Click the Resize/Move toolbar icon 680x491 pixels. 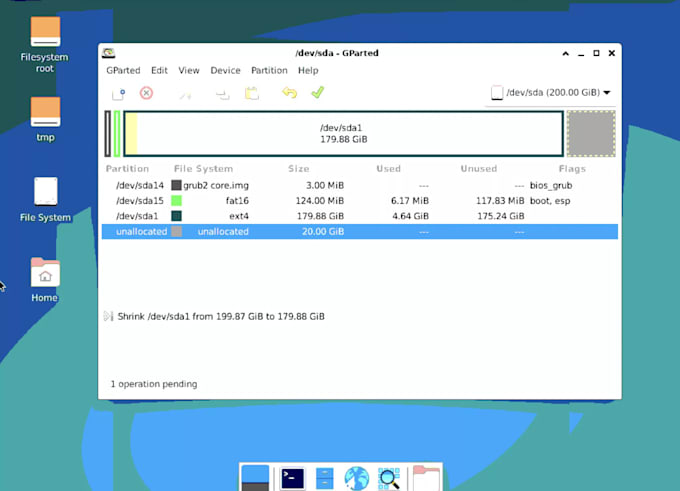click(x=185, y=93)
